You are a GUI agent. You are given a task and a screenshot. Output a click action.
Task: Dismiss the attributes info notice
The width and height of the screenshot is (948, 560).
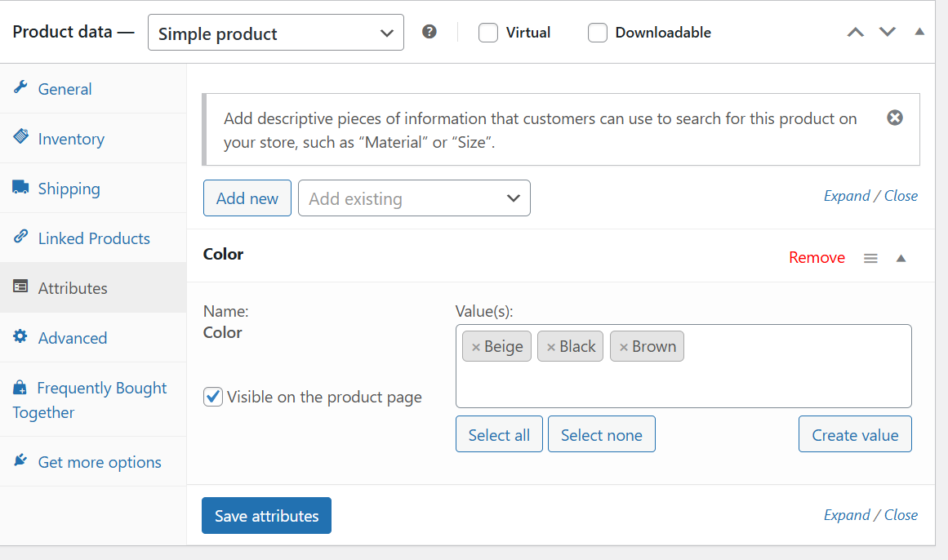pyautogui.click(x=895, y=118)
